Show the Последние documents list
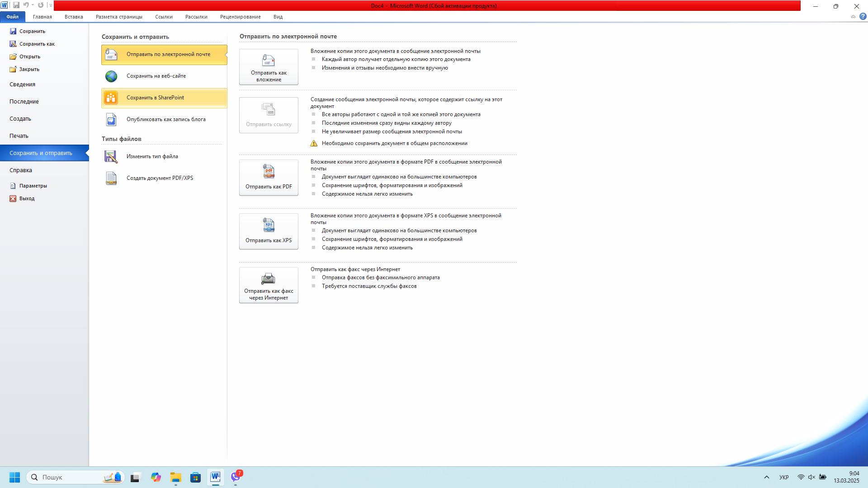This screenshot has width=868, height=488. [x=44, y=102]
